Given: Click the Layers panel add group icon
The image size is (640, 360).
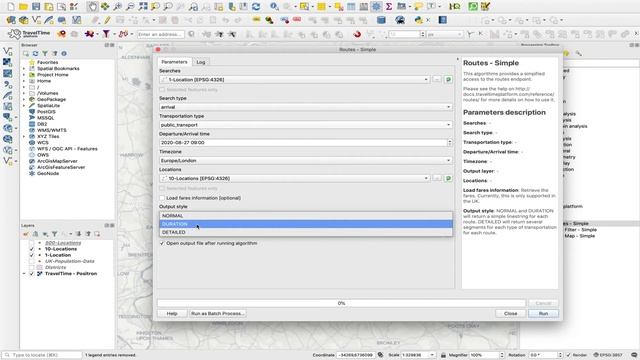Looking at the screenshot, I should [36, 234].
